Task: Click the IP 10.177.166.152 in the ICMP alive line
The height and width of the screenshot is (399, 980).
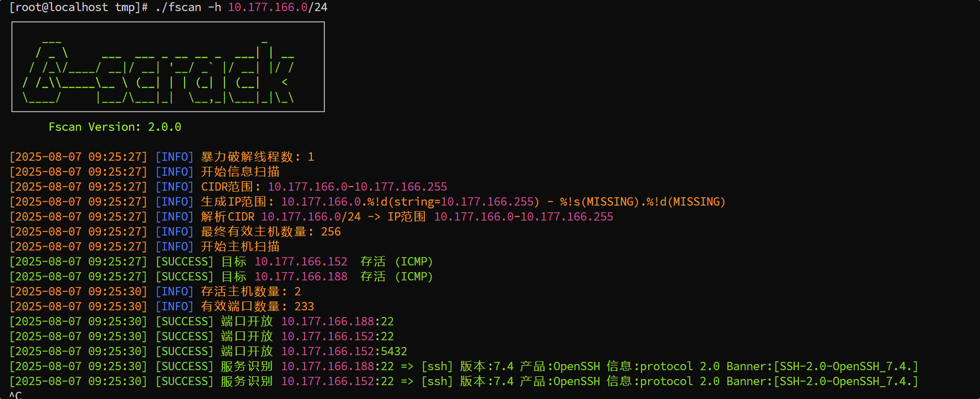Action: [301, 262]
